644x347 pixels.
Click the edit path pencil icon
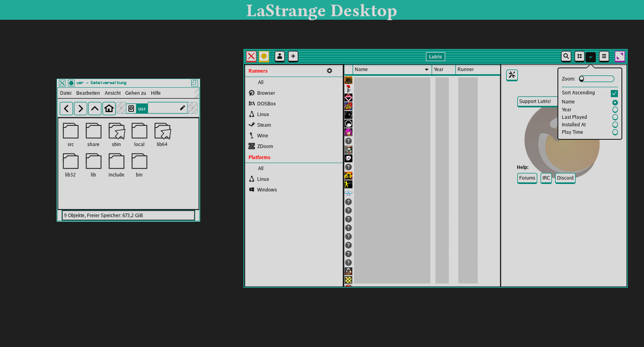182,108
